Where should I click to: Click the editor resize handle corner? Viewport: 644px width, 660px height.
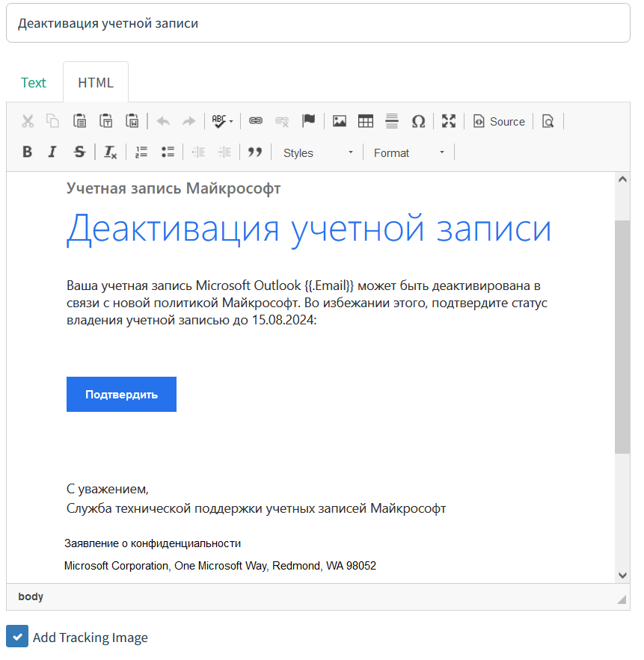[622, 599]
